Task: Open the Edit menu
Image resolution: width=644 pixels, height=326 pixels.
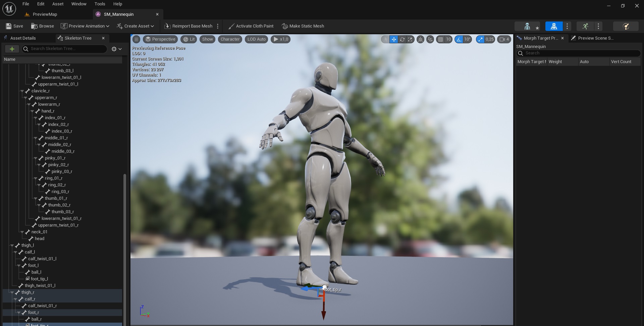Action: point(41,4)
